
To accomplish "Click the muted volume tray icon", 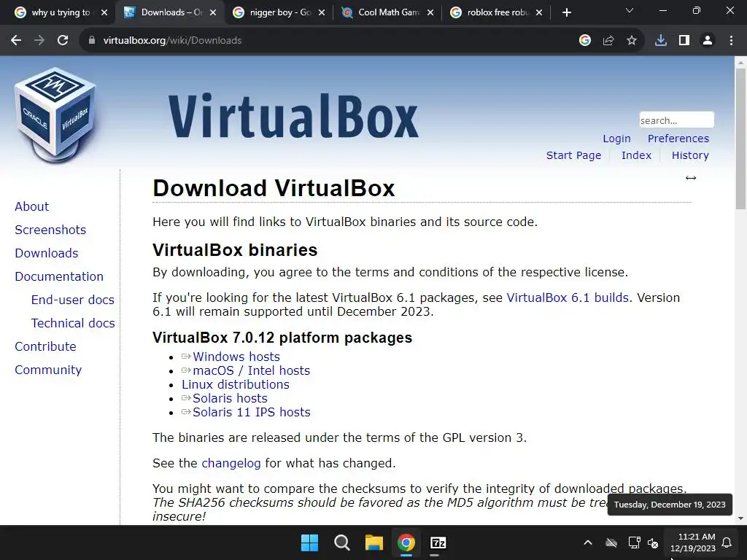I will tap(653, 542).
